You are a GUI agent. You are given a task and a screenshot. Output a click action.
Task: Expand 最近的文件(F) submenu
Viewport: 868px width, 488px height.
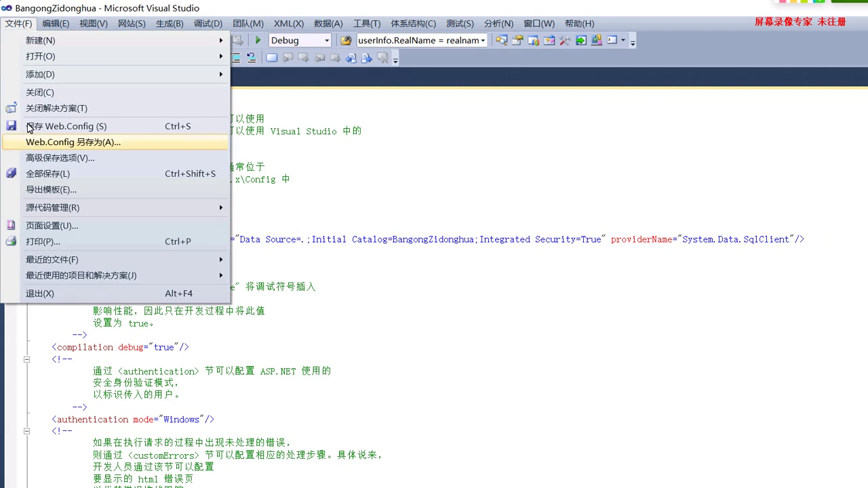point(115,260)
